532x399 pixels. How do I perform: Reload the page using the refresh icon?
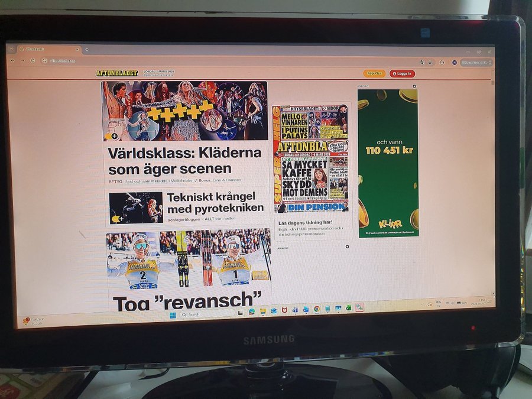click(x=33, y=60)
